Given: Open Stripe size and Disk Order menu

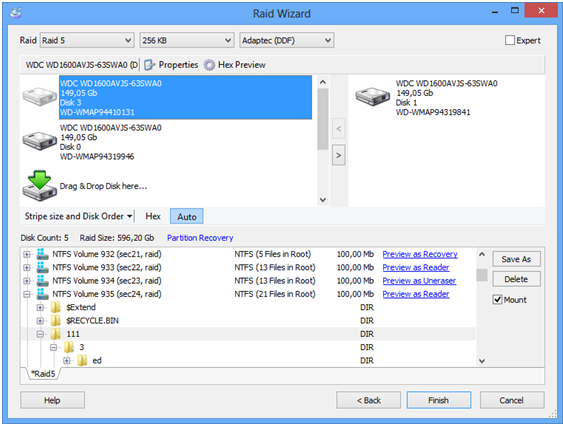Looking at the screenshot, I should (78, 216).
